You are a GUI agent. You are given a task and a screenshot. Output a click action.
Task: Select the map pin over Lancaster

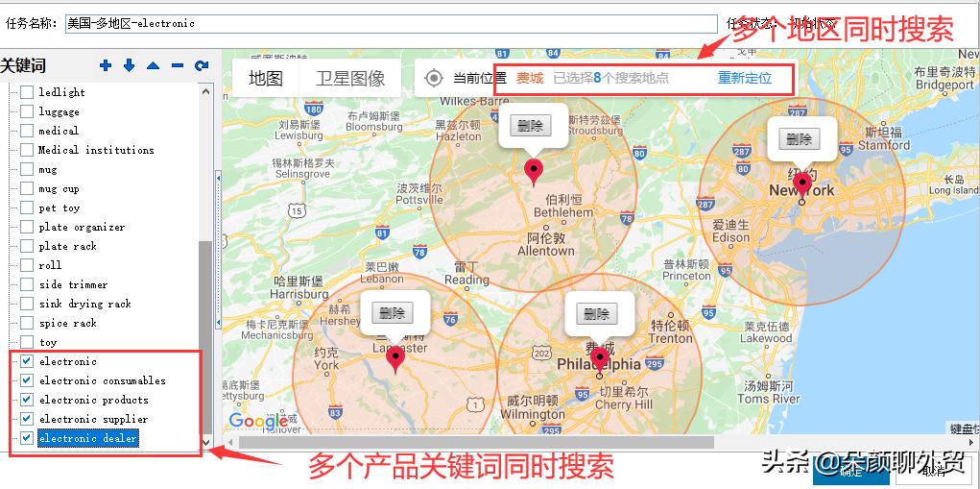(395, 360)
